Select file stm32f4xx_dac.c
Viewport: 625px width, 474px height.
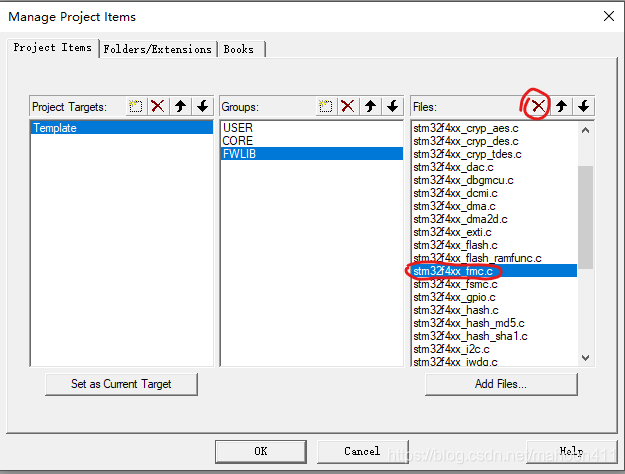point(495,167)
